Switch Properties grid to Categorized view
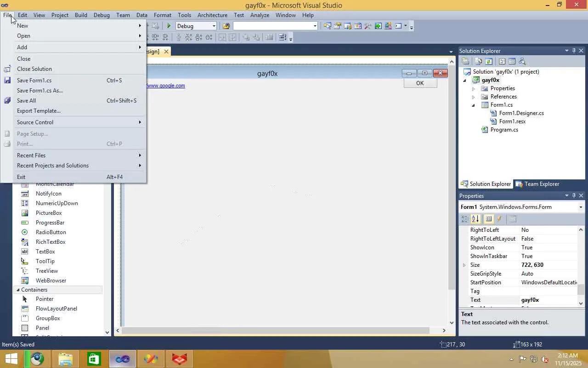 (465, 219)
